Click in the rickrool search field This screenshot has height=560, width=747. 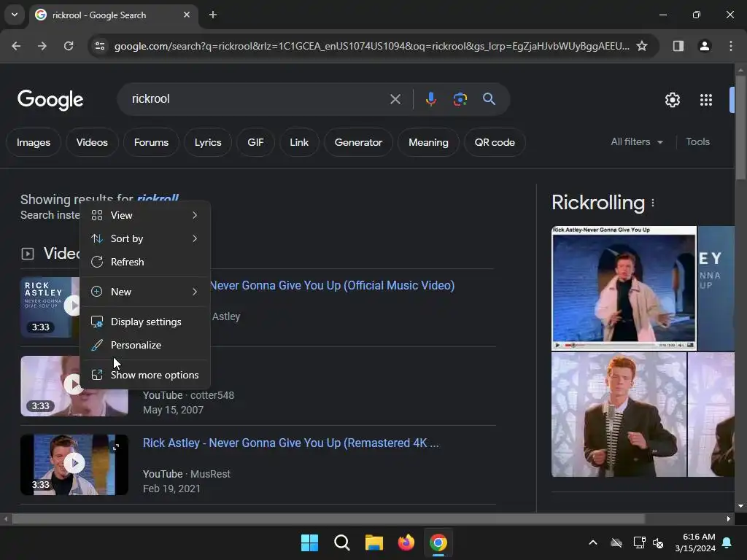258,99
